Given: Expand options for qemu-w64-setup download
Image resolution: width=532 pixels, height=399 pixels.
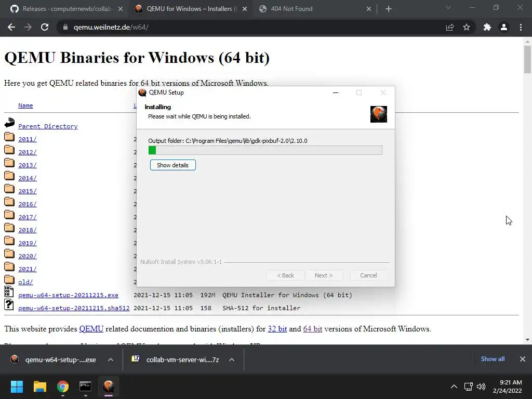Looking at the screenshot, I should (x=111, y=360).
